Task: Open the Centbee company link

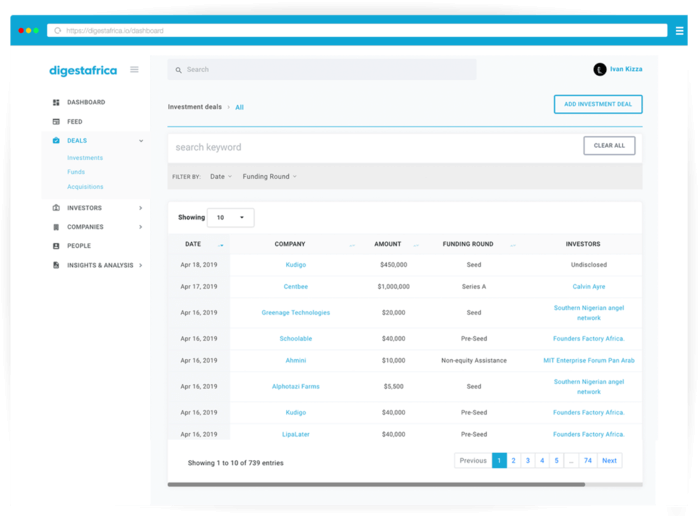Action: (x=296, y=287)
